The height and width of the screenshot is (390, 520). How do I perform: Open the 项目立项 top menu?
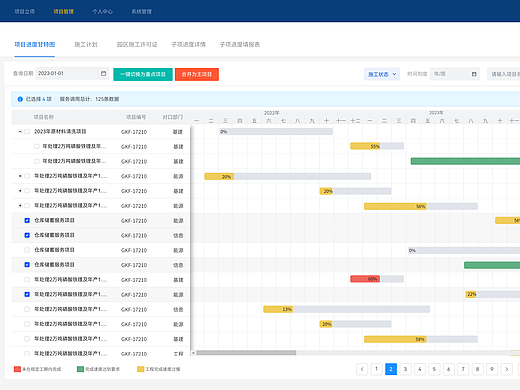[24, 11]
